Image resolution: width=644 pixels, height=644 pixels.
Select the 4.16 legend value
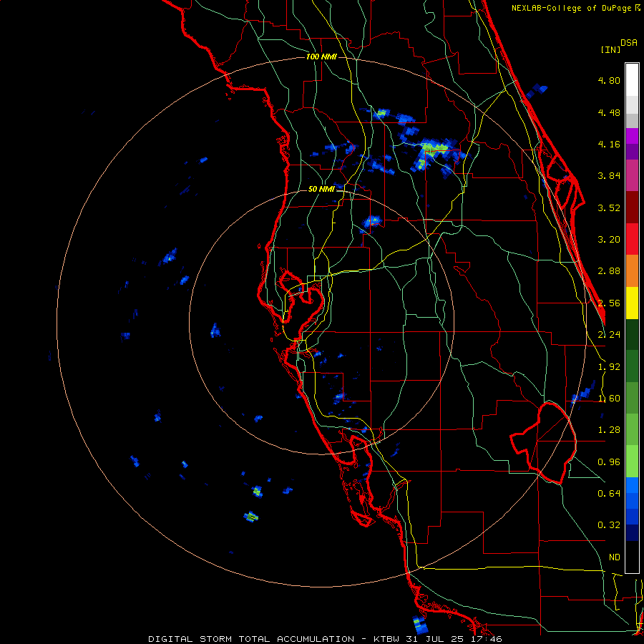(609, 144)
